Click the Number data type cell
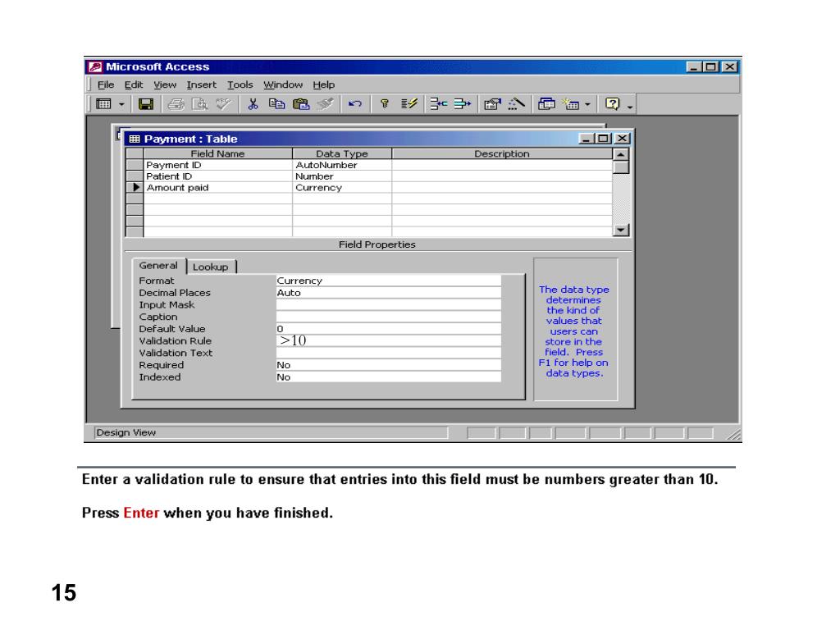The image size is (840, 630). tap(342, 176)
